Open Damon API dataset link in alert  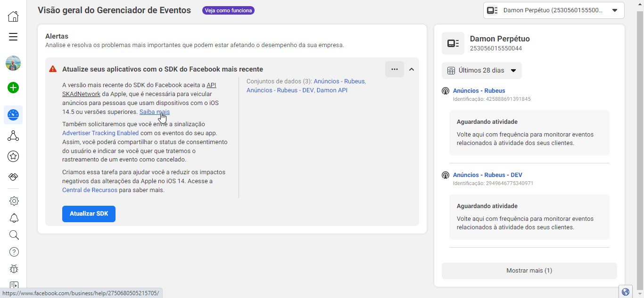pos(332,90)
